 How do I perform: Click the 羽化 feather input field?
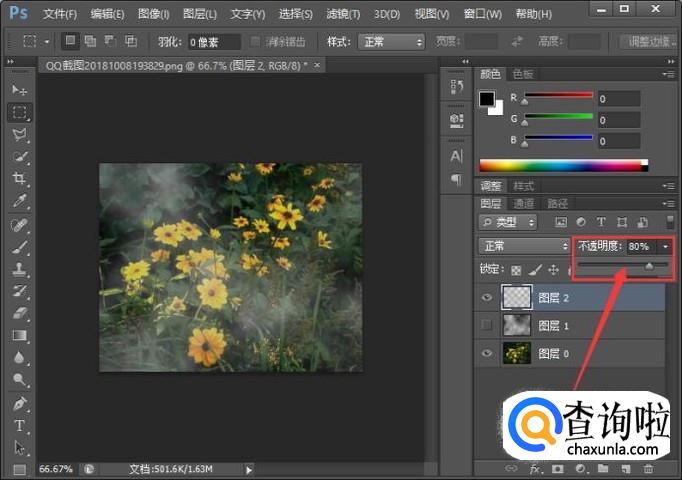coord(214,42)
